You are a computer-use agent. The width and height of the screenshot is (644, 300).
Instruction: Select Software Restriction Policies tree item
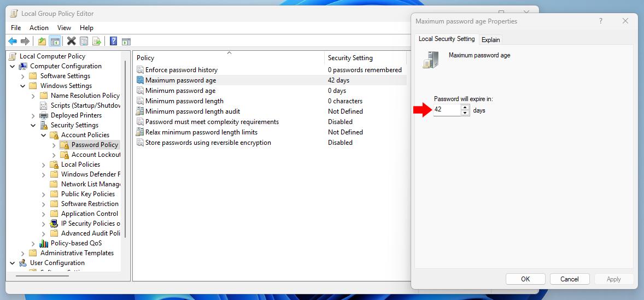pos(90,204)
